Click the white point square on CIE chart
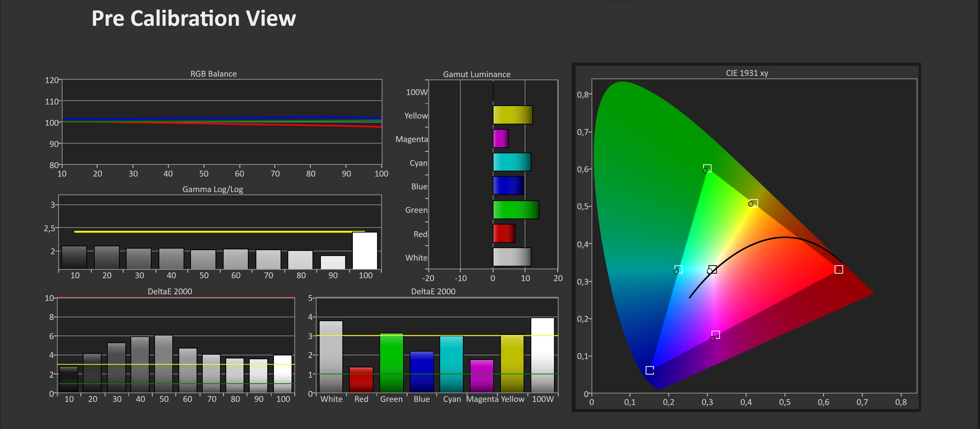980x429 pixels. [x=712, y=270]
